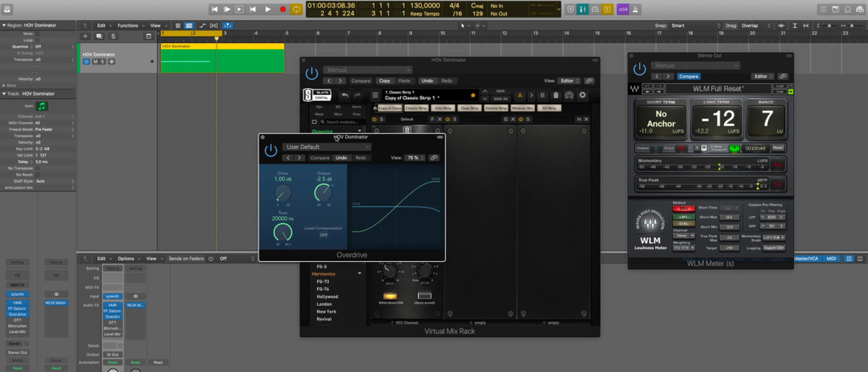Click the trash icon in Virtual Mix Rack

pos(555,95)
